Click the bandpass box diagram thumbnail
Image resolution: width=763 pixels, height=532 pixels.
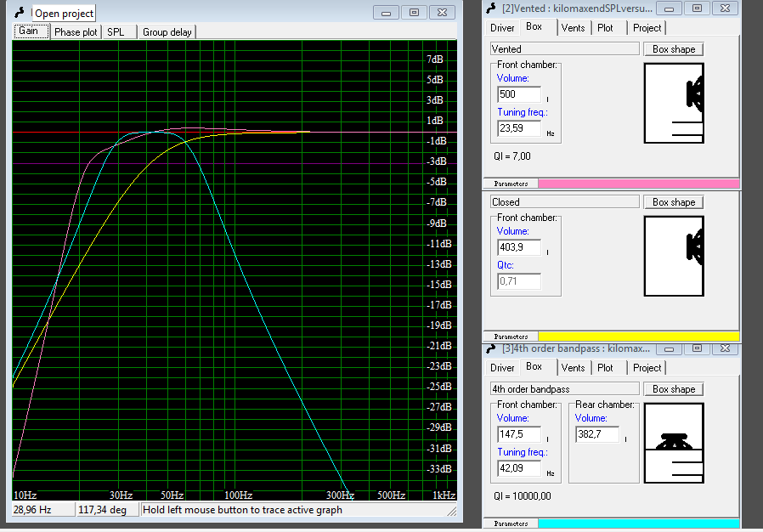[674, 443]
